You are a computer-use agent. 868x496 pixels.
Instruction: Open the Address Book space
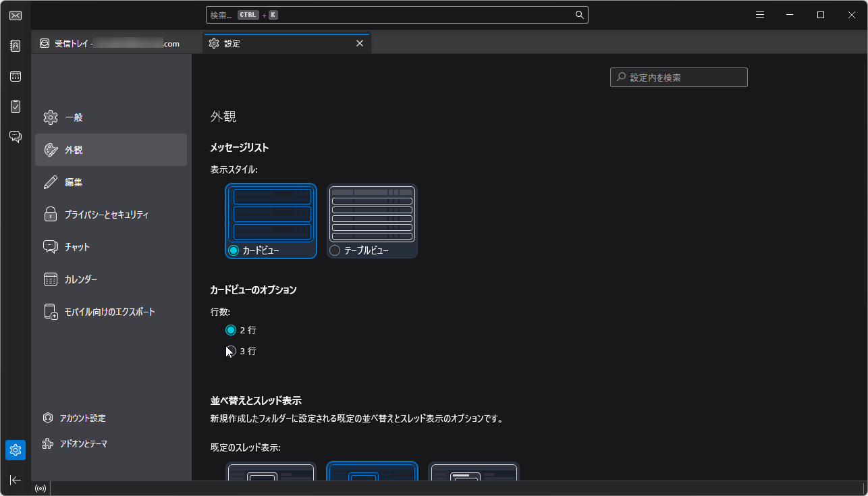pyautogui.click(x=15, y=45)
